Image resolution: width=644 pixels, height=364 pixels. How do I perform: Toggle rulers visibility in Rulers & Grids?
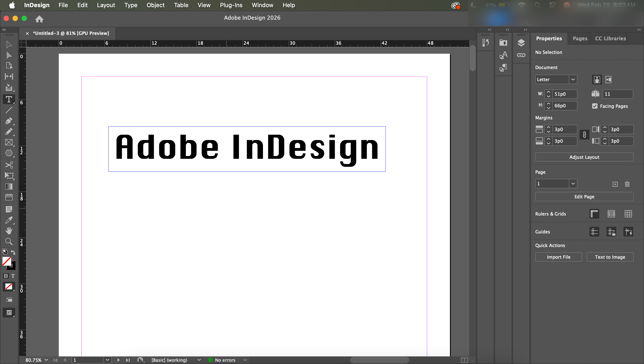pyautogui.click(x=594, y=214)
